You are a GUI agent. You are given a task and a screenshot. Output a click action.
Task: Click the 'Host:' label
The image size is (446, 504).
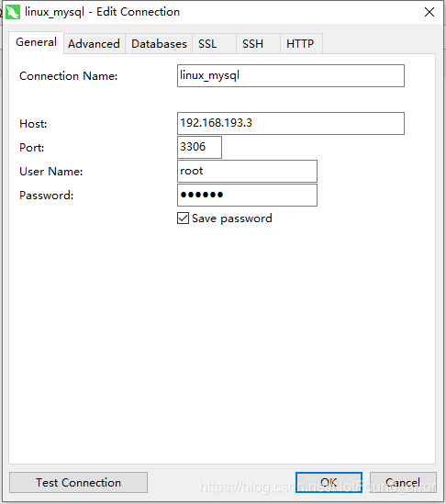tap(33, 124)
